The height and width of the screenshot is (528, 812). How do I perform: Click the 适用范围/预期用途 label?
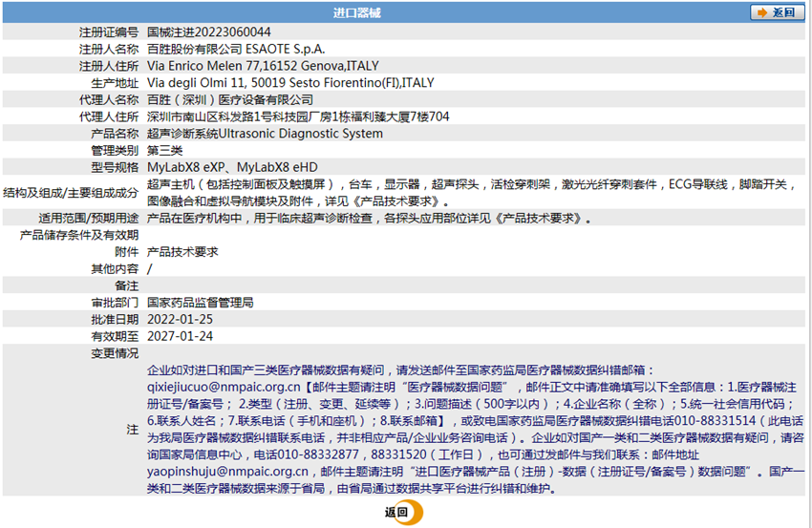pos(89,218)
